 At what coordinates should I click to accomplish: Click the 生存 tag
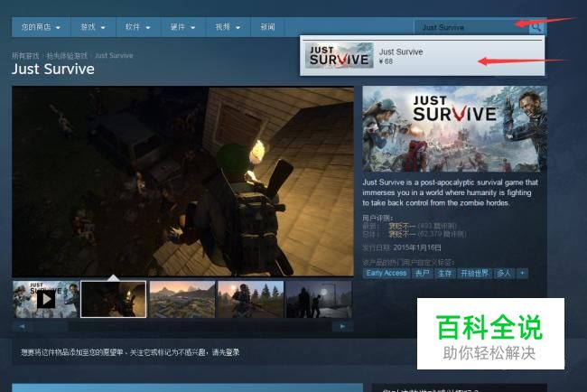pos(444,274)
